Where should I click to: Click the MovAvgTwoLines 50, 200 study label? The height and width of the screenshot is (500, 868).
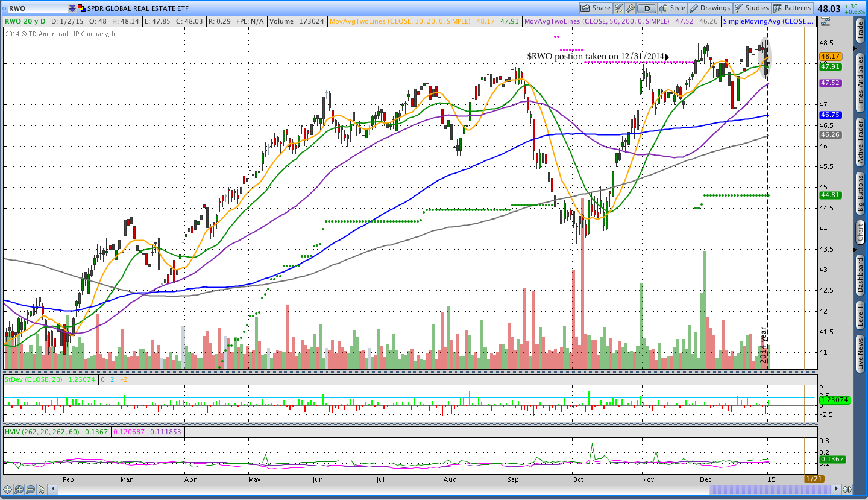coord(597,21)
